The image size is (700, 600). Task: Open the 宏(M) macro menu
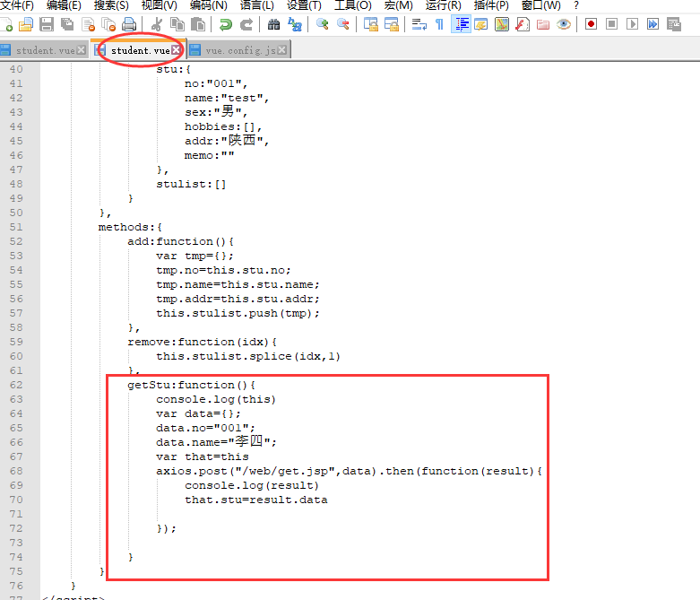click(398, 5)
